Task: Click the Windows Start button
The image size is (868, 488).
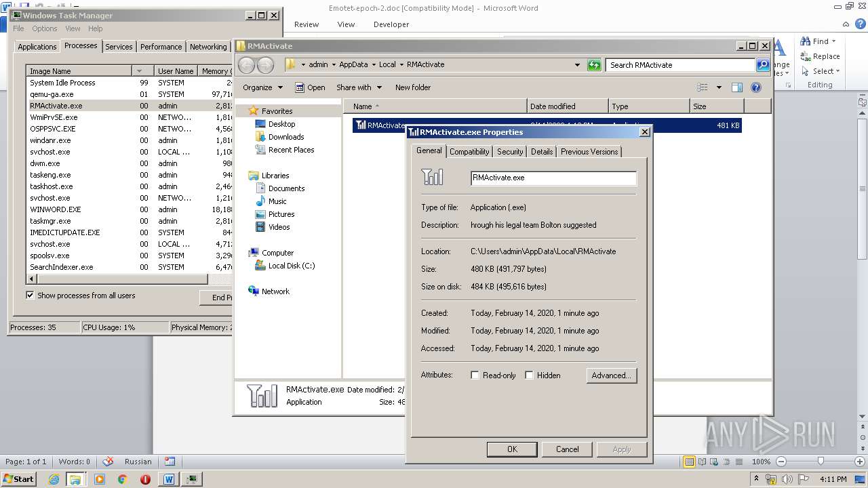Action: pos(19,479)
